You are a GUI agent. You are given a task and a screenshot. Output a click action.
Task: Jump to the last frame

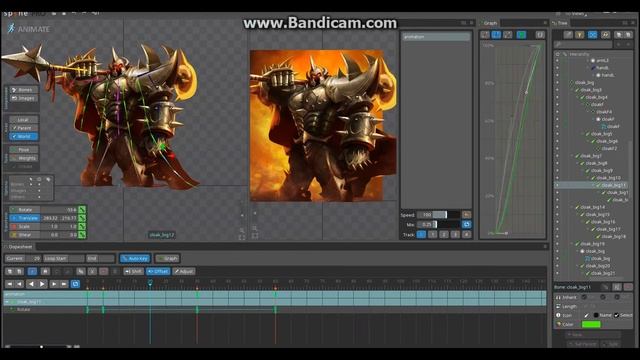[64, 284]
